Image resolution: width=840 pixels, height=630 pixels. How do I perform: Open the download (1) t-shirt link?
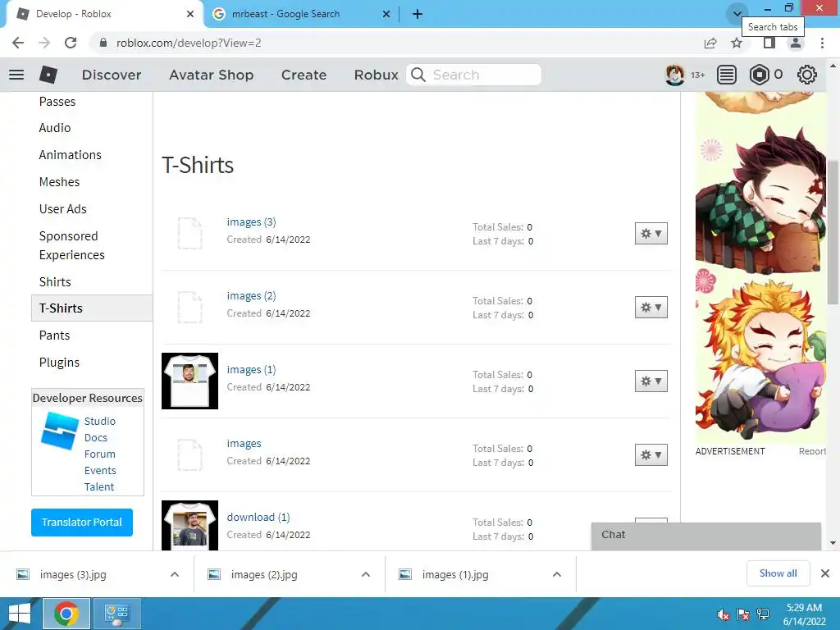coord(258,517)
